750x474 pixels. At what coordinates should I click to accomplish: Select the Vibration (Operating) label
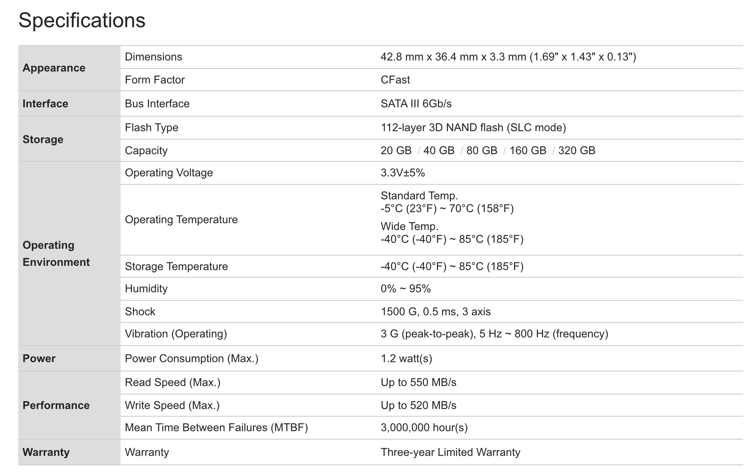click(176, 334)
